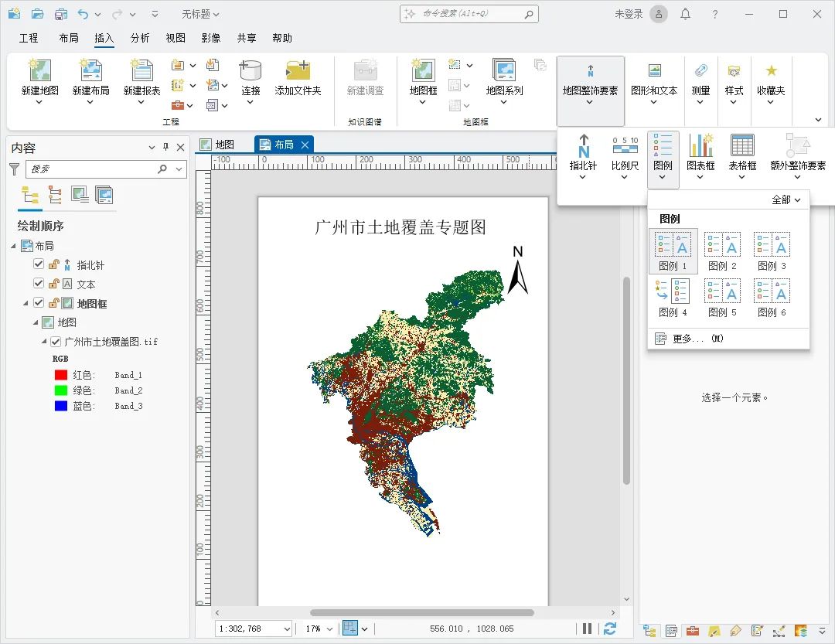This screenshot has width=835, height=644.
Task: Click the Undo icon
Action: (x=83, y=15)
